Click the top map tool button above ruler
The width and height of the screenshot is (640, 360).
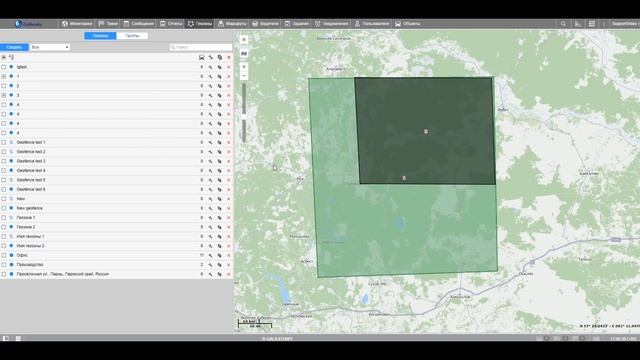[244, 40]
